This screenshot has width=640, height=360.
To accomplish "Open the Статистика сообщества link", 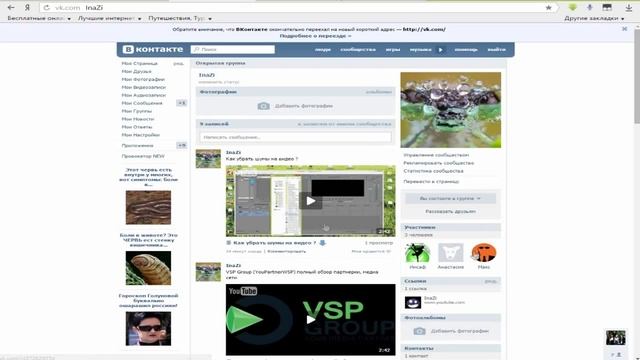I will [x=433, y=171].
